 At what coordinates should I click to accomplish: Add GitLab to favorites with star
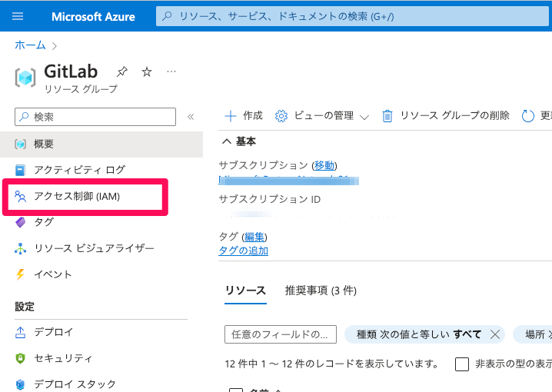pyautogui.click(x=146, y=71)
